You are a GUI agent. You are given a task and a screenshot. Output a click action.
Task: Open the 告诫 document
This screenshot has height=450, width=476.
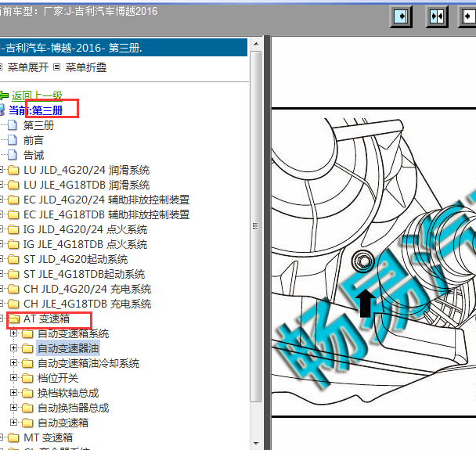pos(34,155)
